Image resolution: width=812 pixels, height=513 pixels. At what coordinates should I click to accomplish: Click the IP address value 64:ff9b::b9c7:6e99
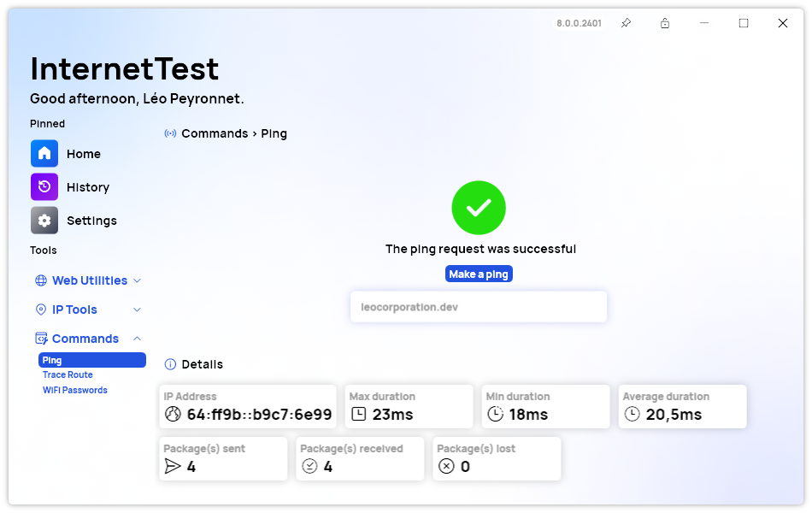pyautogui.click(x=260, y=415)
